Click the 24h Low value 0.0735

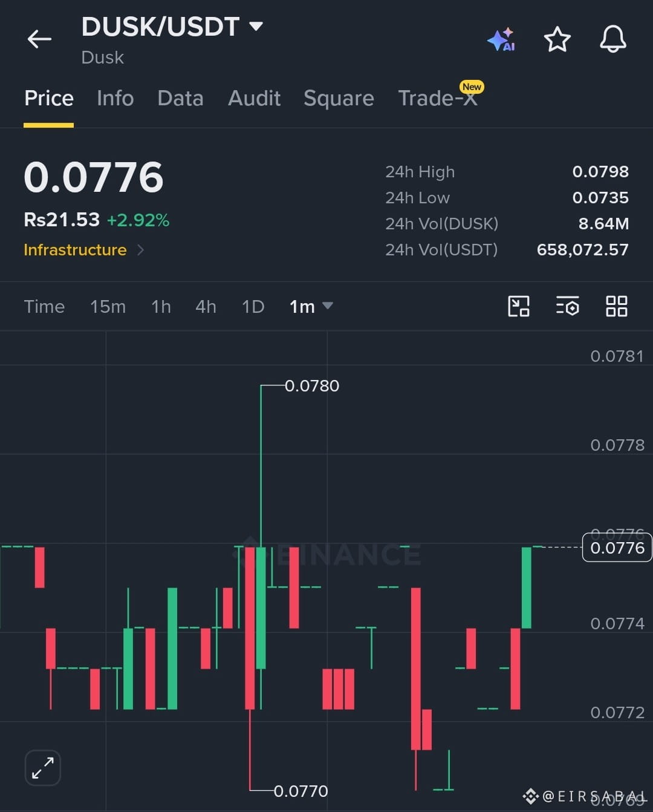tap(600, 198)
